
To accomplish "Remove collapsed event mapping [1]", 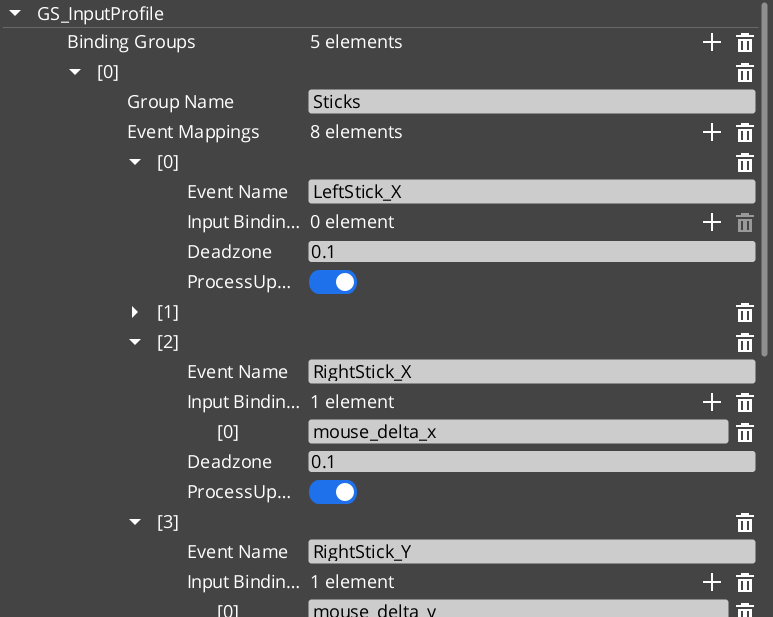I will pos(744,312).
